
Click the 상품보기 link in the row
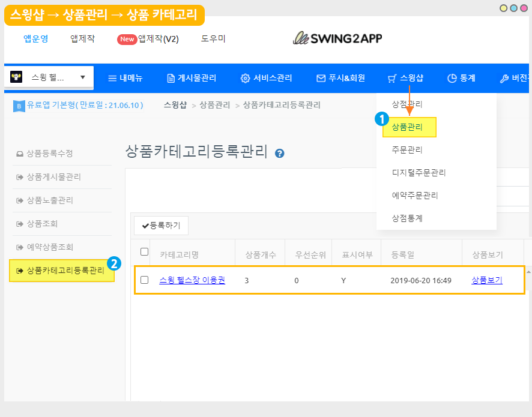click(x=487, y=280)
